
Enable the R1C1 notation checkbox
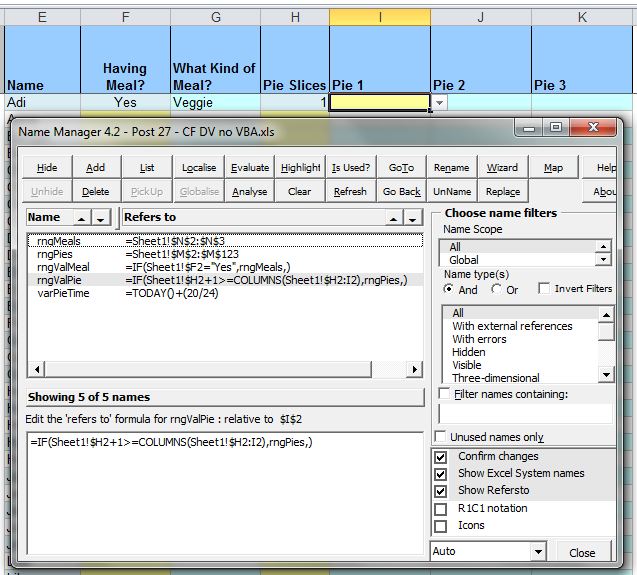(441, 509)
